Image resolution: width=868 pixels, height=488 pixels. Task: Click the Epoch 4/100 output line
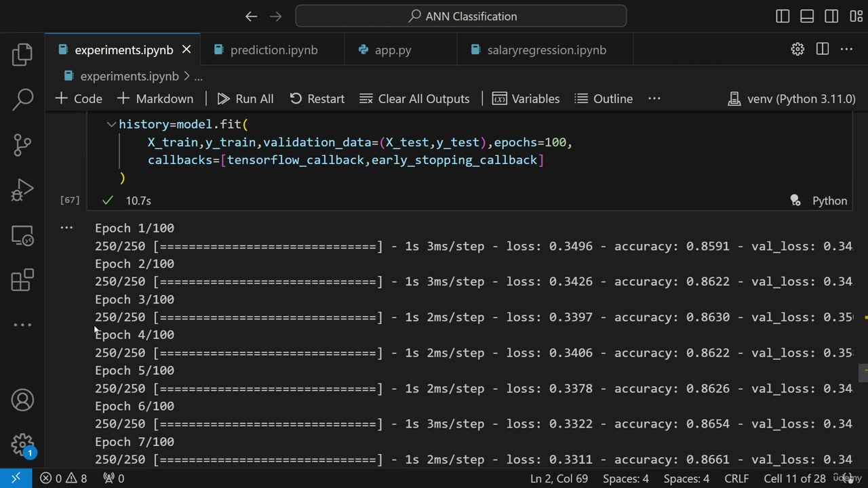(x=134, y=335)
